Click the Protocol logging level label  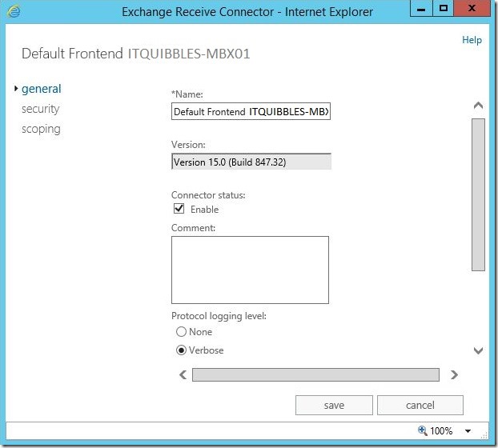(219, 316)
